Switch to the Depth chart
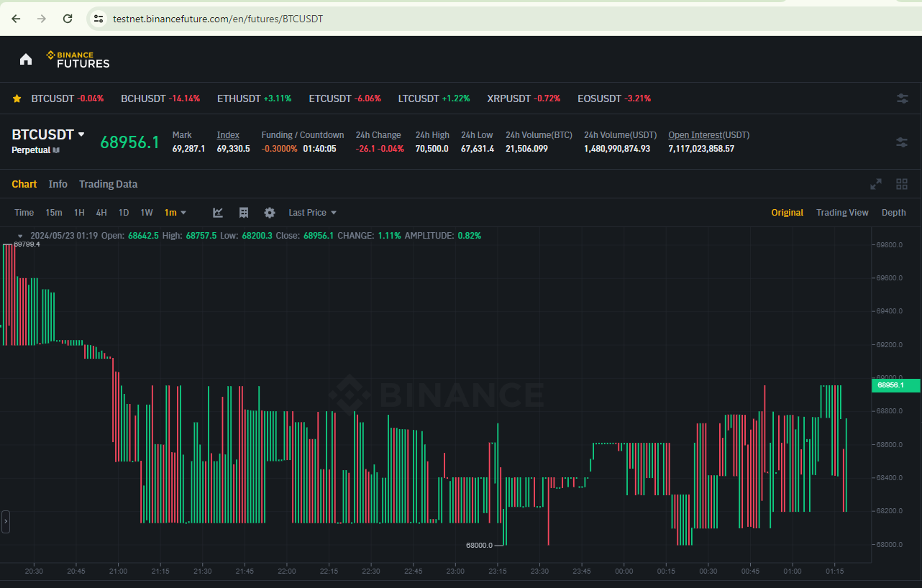Viewport: 922px width, 588px height. click(x=894, y=213)
